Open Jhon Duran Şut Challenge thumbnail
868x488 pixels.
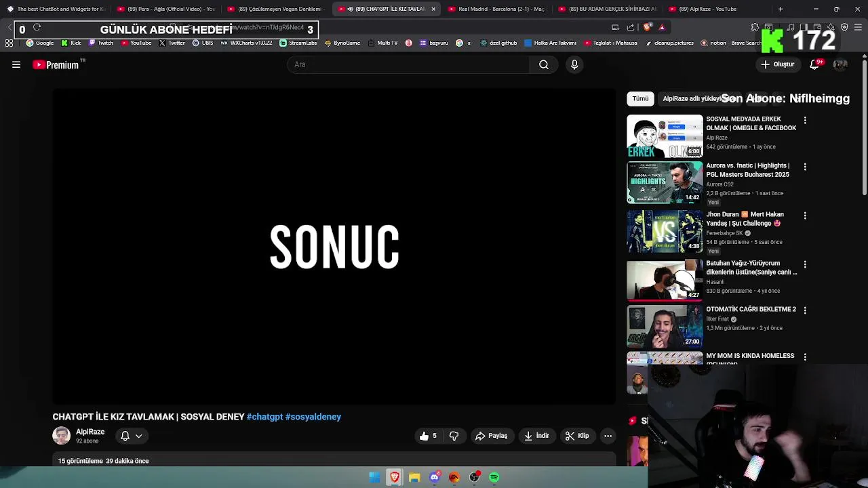tap(665, 231)
